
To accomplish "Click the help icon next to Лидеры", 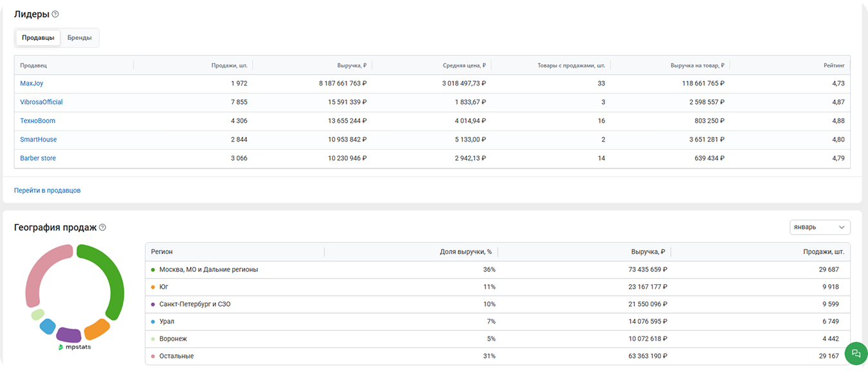I will [x=55, y=14].
